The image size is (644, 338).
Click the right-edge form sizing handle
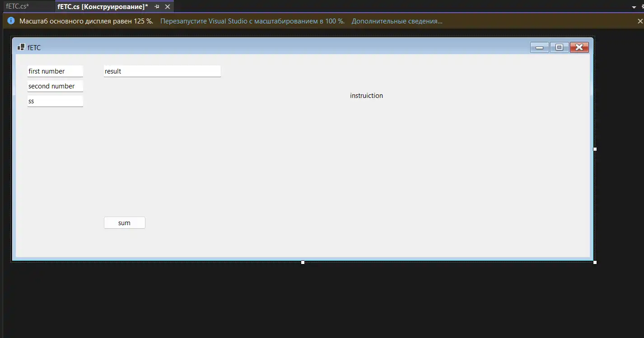coord(595,149)
